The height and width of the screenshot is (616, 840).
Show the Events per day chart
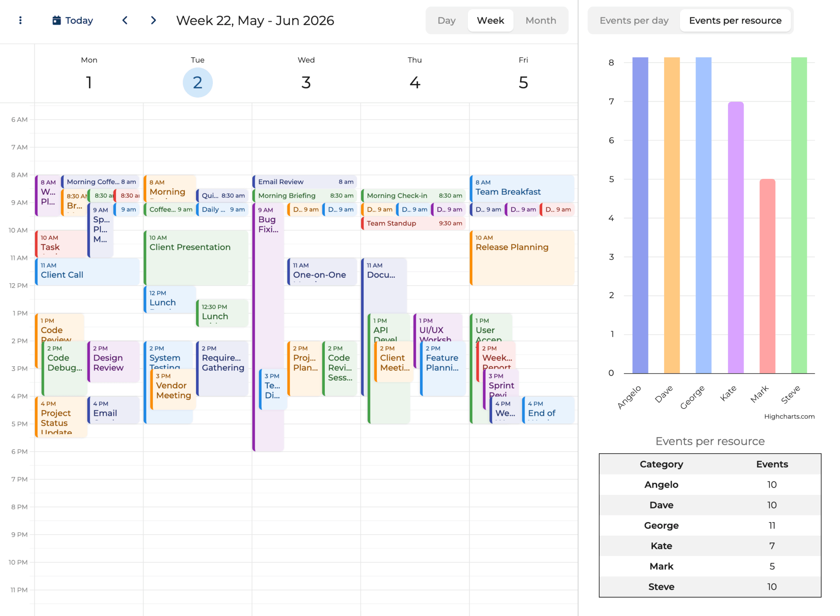[x=634, y=21]
